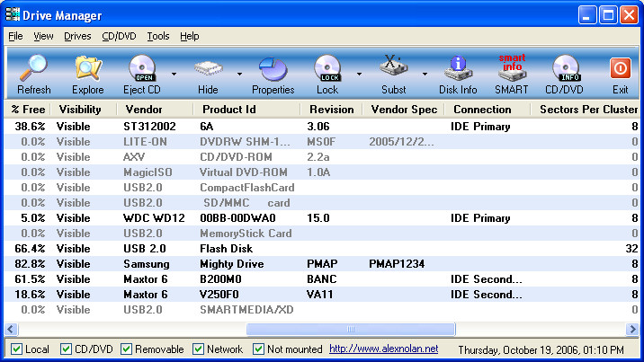Expand the Eject CD dropdown arrow

click(174, 75)
